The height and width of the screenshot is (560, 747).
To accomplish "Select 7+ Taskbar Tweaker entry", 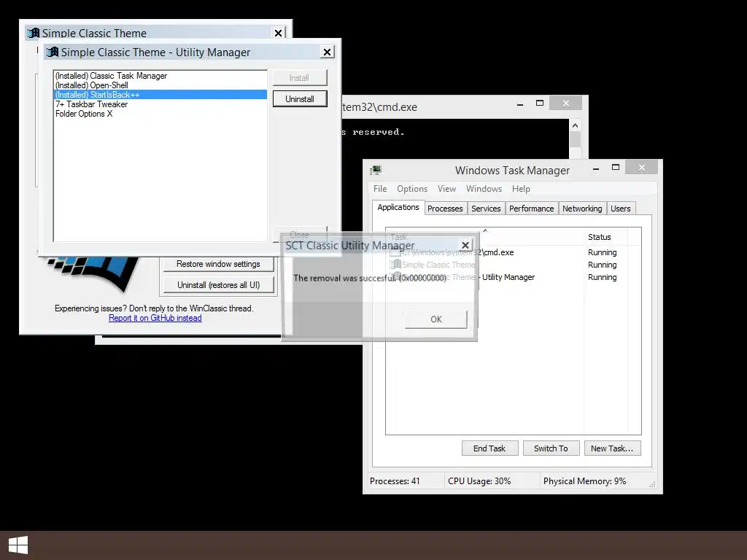I will (160, 104).
